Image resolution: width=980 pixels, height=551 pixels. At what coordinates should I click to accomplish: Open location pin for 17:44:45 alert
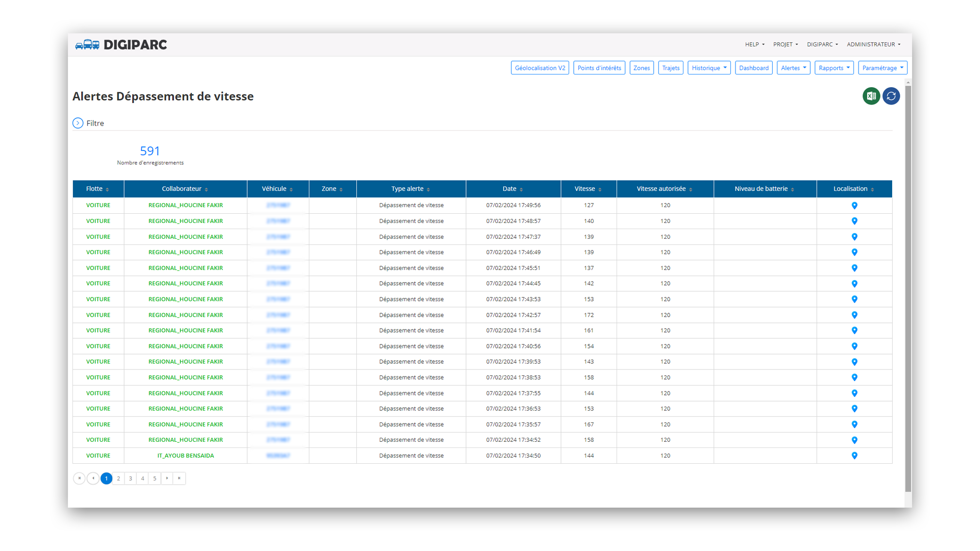[x=854, y=284]
